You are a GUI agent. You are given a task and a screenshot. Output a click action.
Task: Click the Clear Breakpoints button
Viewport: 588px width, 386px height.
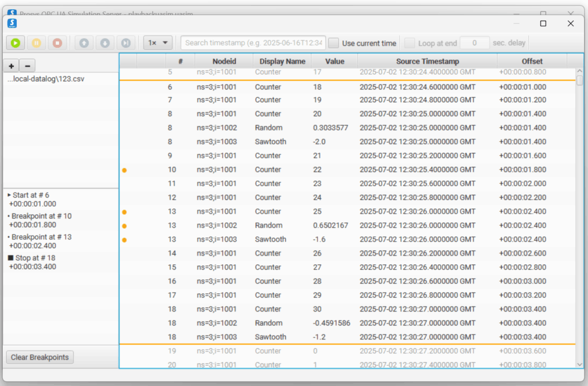pyautogui.click(x=40, y=357)
